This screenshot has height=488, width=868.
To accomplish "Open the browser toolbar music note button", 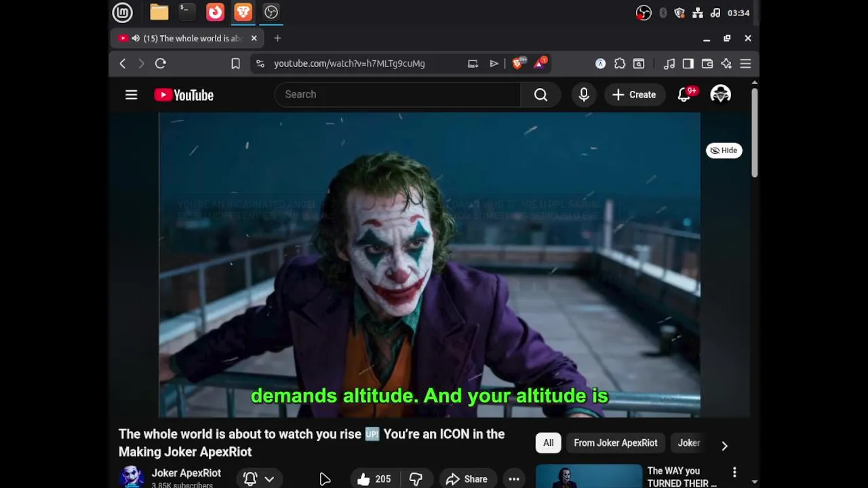I will (x=669, y=64).
